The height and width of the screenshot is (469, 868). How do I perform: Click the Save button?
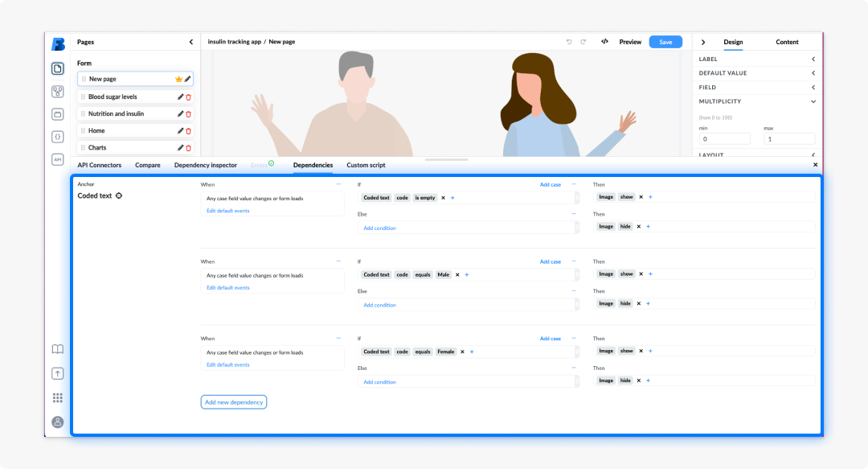(665, 42)
